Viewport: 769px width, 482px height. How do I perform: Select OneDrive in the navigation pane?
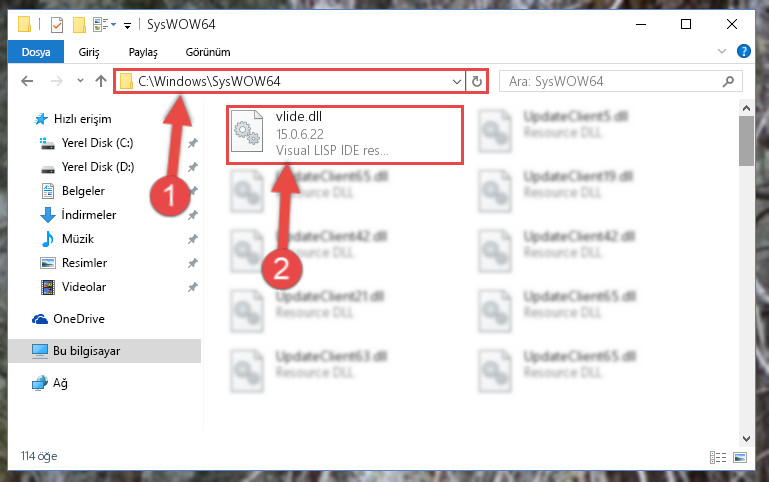[78, 319]
